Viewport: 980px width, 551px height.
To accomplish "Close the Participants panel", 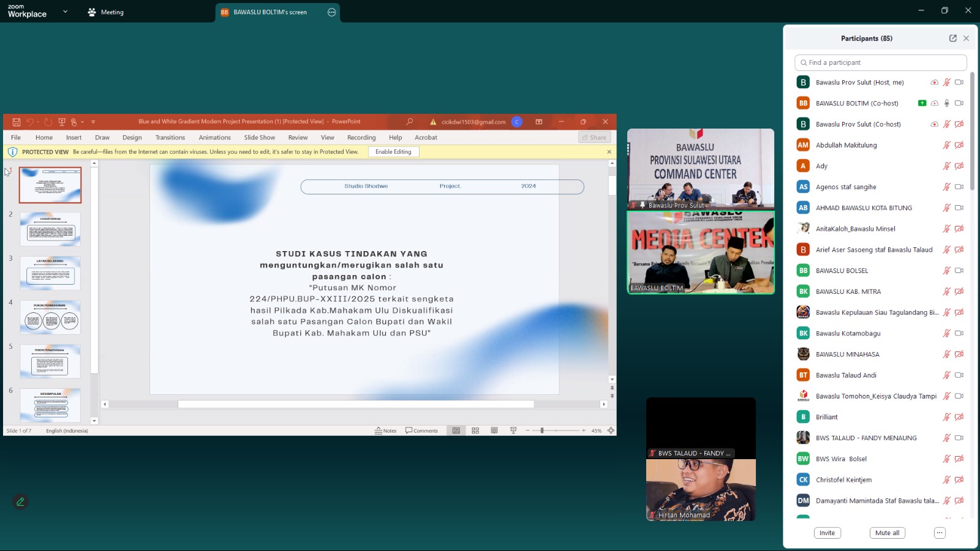I will click(x=967, y=38).
